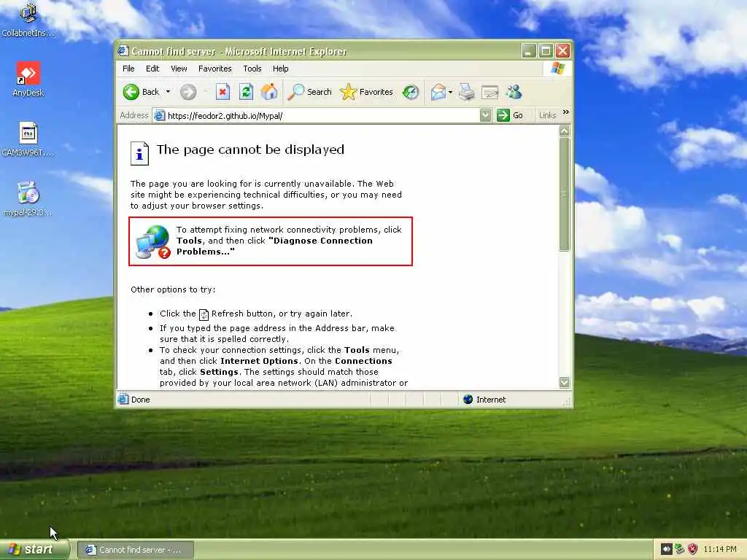Click the Internet Explorer title bar icon
This screenshot has width=747, height=560.
123,50
